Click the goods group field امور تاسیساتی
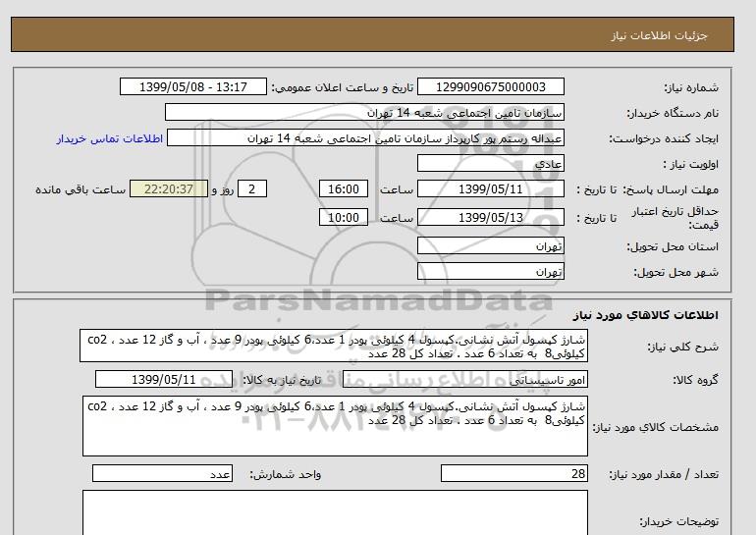This screenshot has height=535, width=756. (464, 379)
